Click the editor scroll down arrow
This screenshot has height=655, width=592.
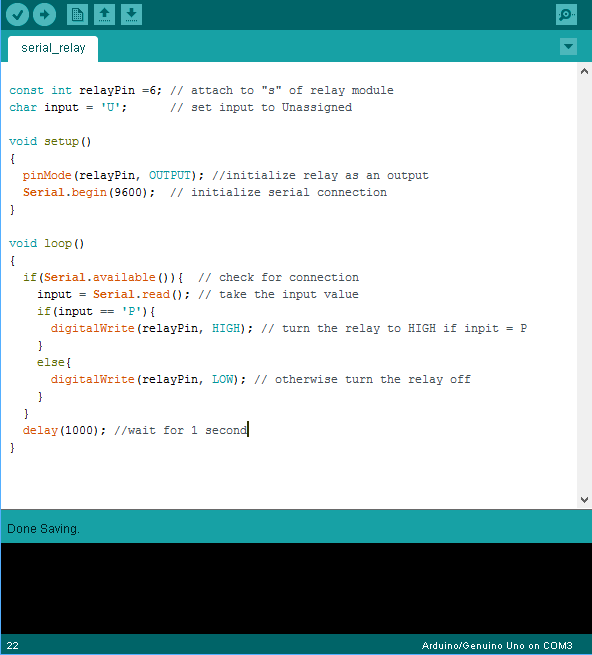coord(584,500)
